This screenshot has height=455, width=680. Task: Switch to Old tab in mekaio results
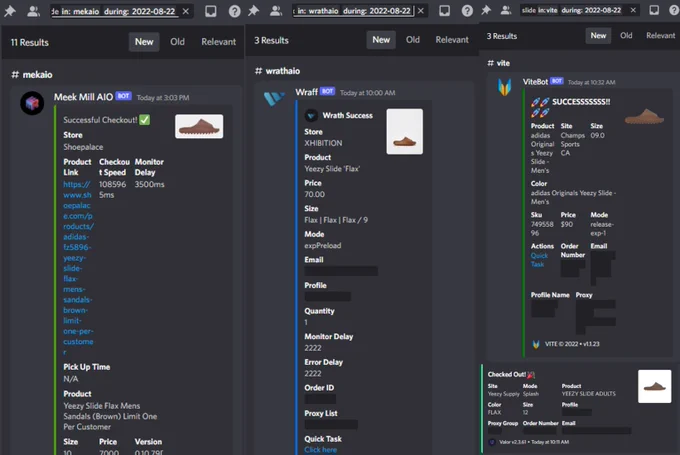point(177,42)
